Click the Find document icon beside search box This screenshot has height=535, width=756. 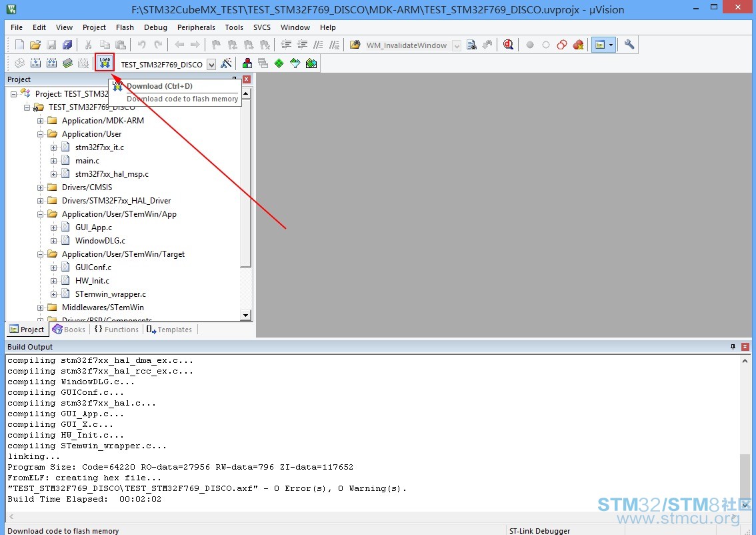click(x=471, y=45)
